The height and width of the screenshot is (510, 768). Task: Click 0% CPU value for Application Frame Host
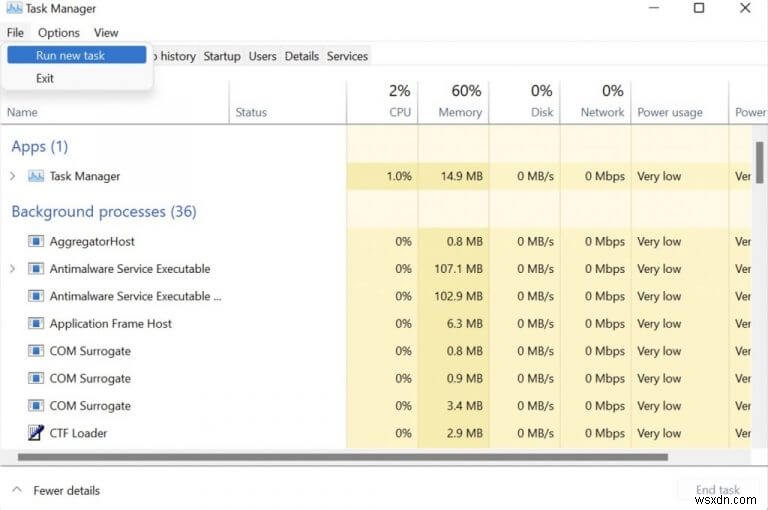pos(403,323)
